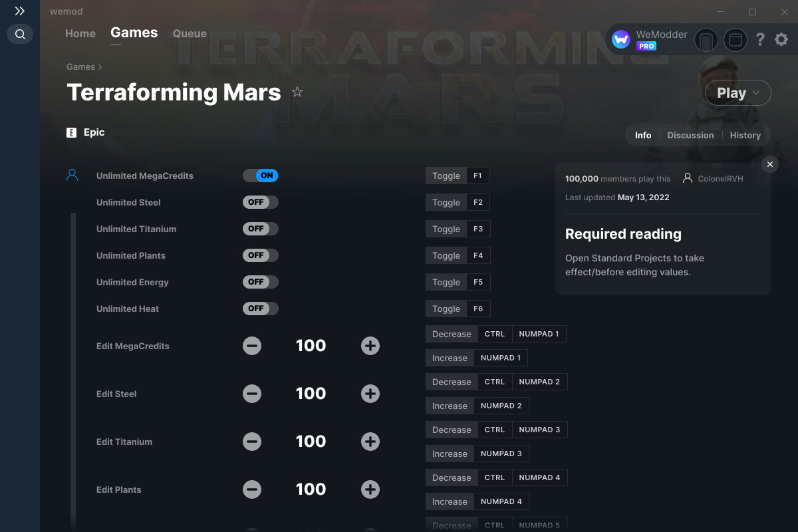Select the player category icon
The width and height of the screenshot is (798, 532).
(x=72, y=176)
